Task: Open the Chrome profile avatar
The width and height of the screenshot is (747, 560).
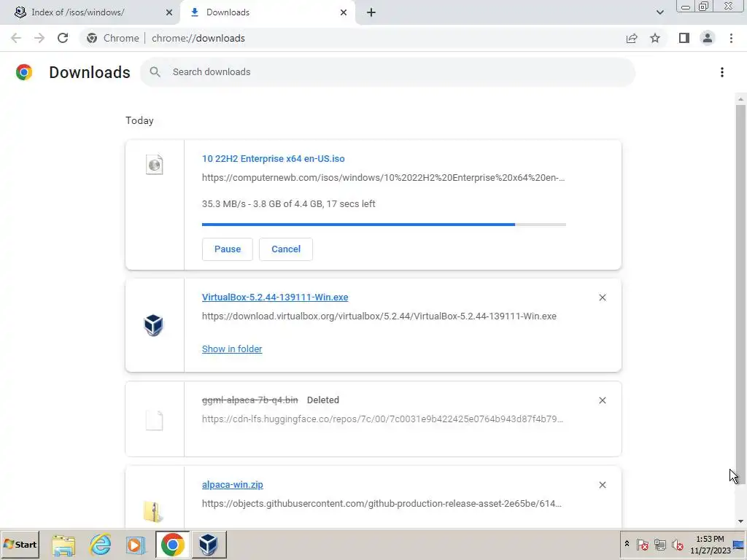Action: [708, 38]
